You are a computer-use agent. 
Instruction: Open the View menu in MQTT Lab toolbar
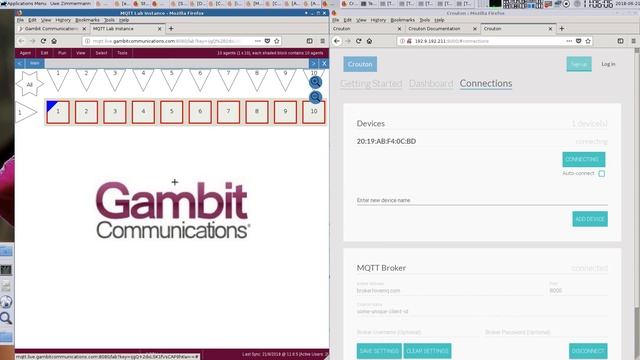pos(80,53)
